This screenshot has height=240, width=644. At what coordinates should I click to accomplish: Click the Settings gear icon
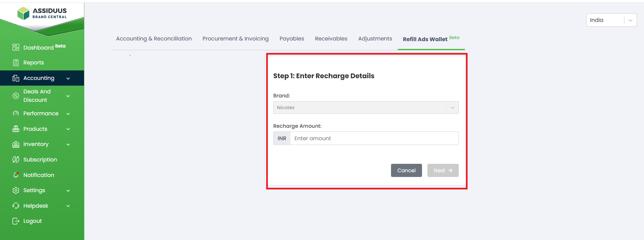[x=16, y=190]
